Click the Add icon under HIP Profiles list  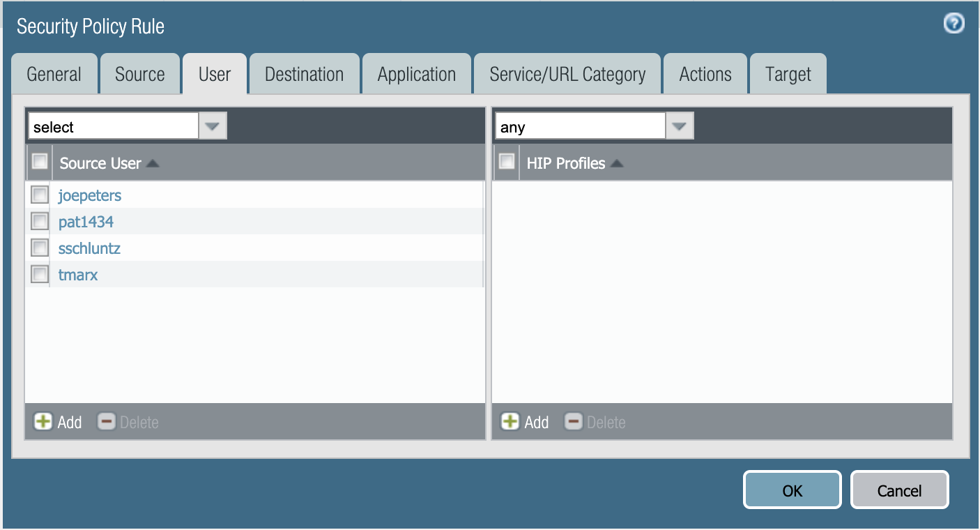[510, 422]
